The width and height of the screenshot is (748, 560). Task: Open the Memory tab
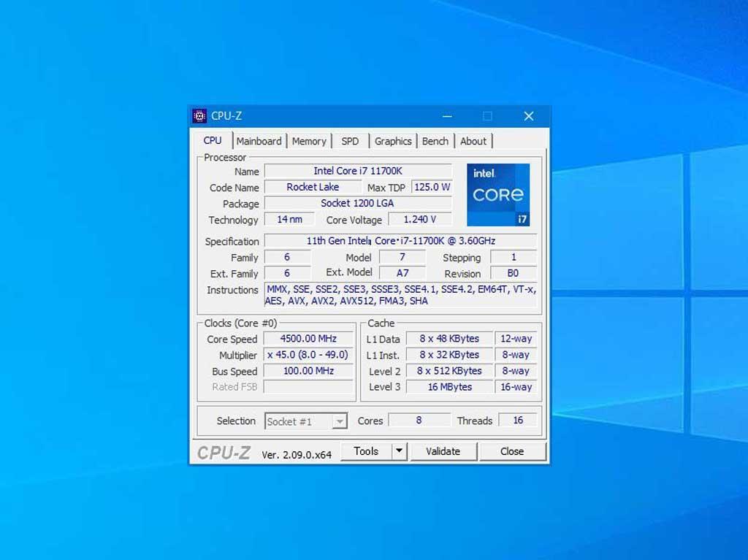[309, 141]
